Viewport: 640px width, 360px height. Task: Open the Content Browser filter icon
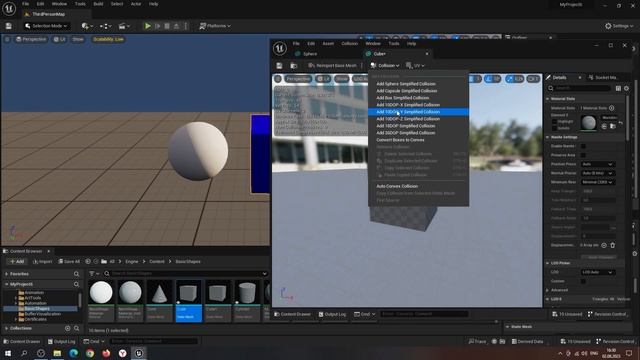point(93,273)
